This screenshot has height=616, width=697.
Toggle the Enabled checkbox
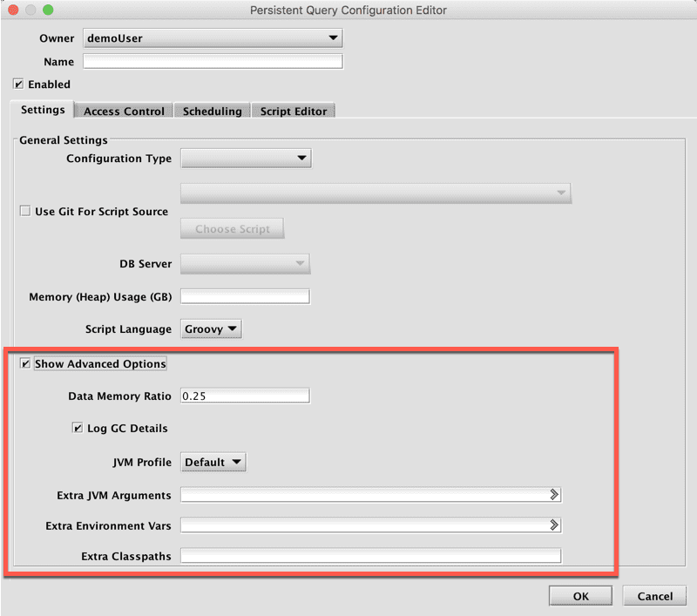coord(18,85)
